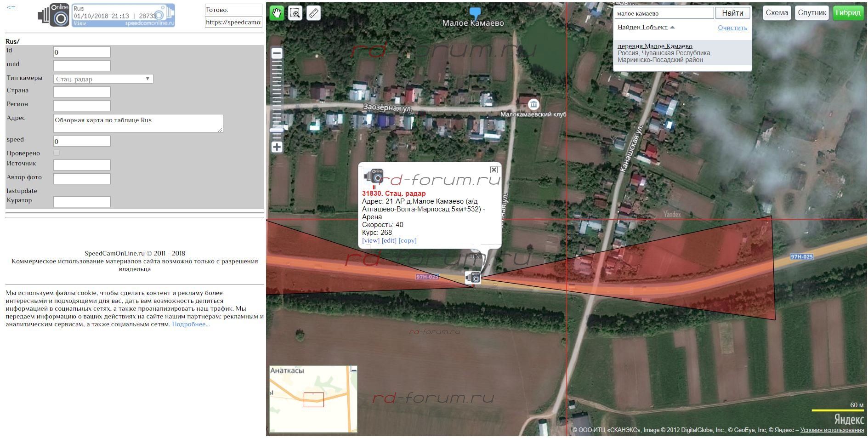Click the uuid input field
This screenshot has width=868, height=438.
[82, 66]
